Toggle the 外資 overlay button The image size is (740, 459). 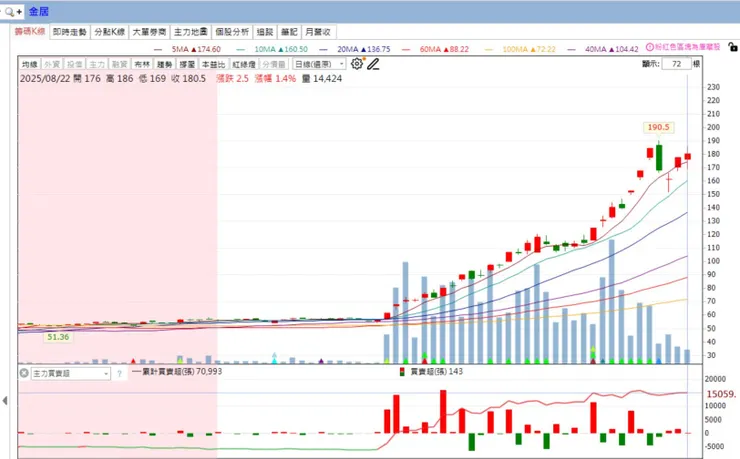(x=52, y=64)
